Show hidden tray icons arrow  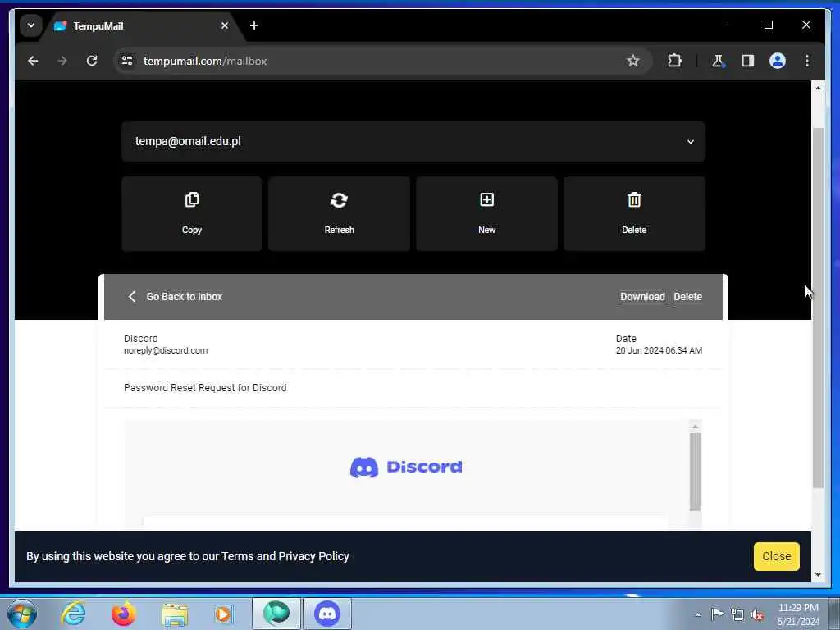click(x=697, y=614)
